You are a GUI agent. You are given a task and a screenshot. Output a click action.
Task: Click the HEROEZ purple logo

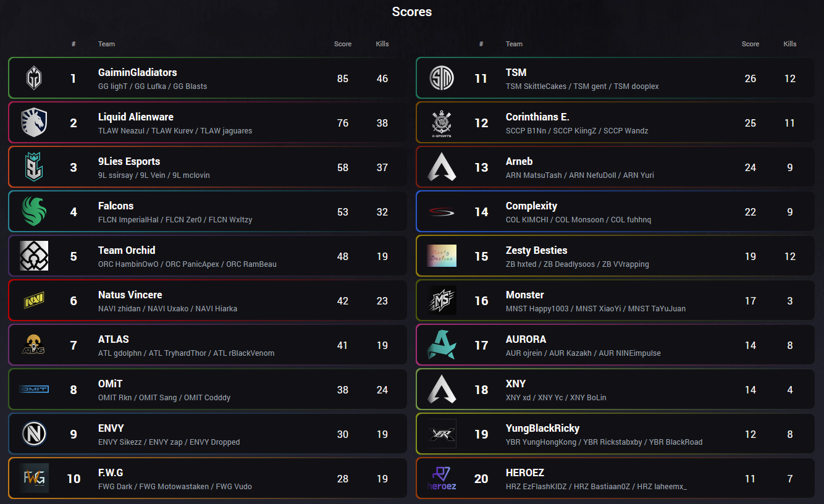point(442,479)
